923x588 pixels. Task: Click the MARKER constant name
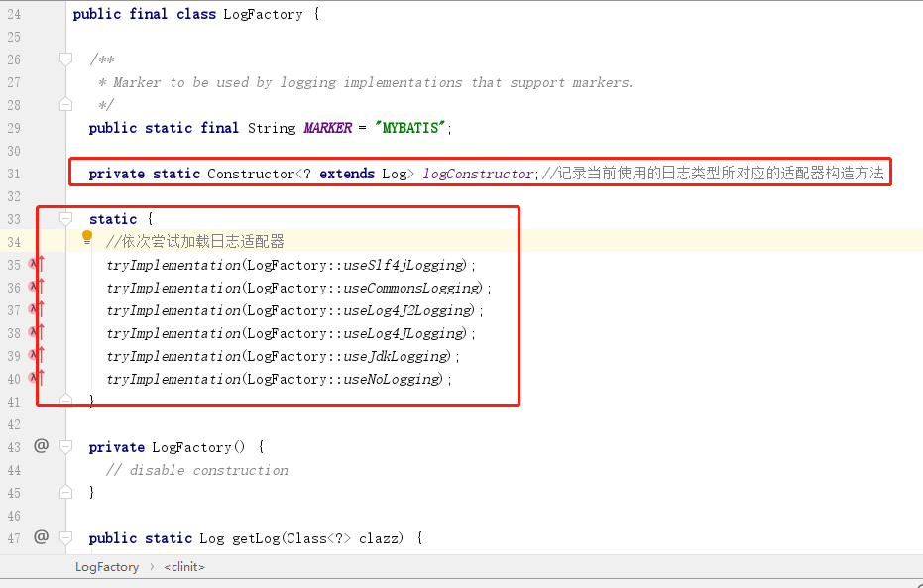[x=328, y=128]
